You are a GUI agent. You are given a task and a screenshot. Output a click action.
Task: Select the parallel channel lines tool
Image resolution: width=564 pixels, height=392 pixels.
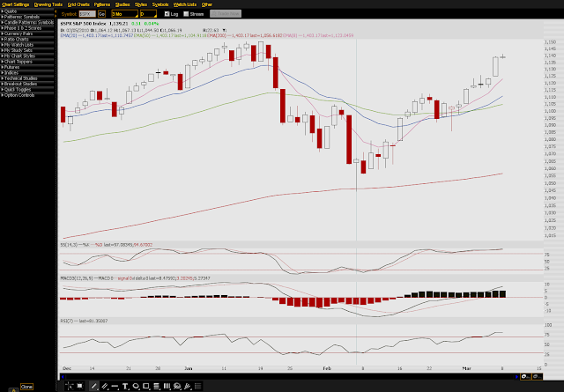[x=105, y=386]
